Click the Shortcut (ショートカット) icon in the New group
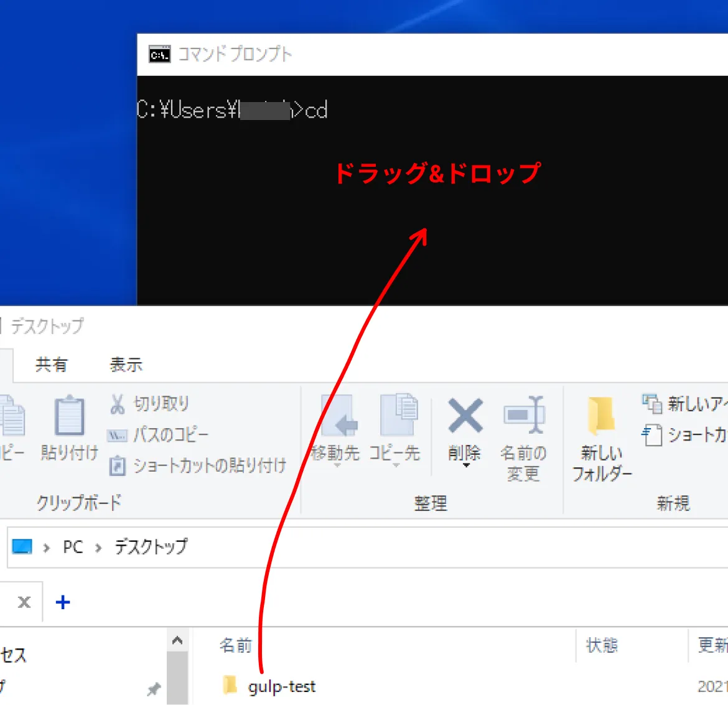This screenshot has height=705, width=728. (652, 435)
